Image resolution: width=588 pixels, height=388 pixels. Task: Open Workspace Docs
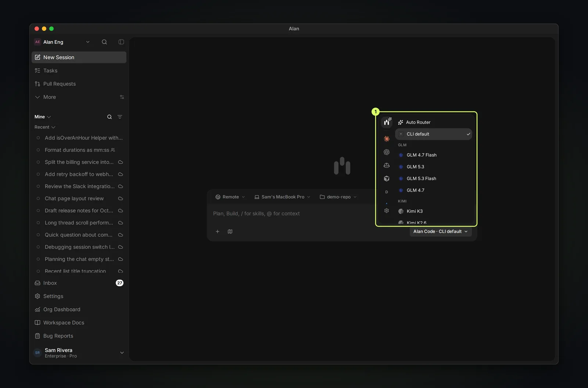tap(79, 323)
